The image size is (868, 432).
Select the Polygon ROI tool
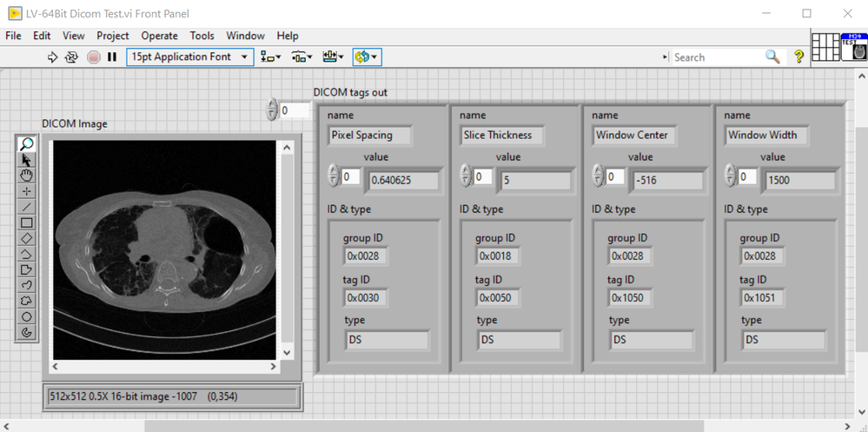pyautogui.click(x=27, y=269)
